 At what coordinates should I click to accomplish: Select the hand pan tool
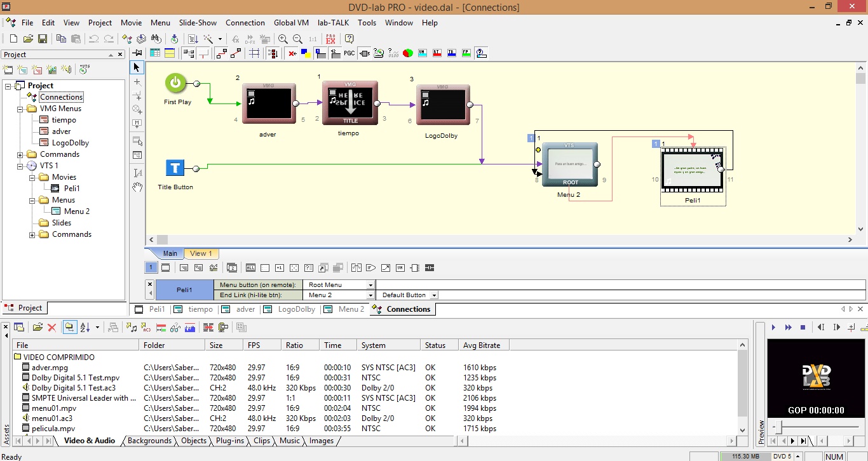pos(137,187)
